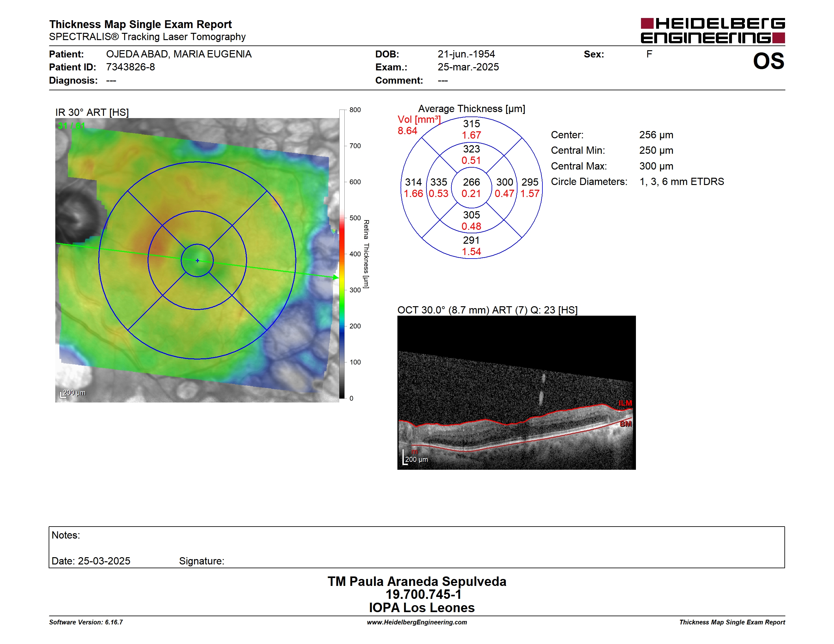Click the Notes label in the notes box
Viewport: 834px width, 644px height.
[x=66, y=535]
